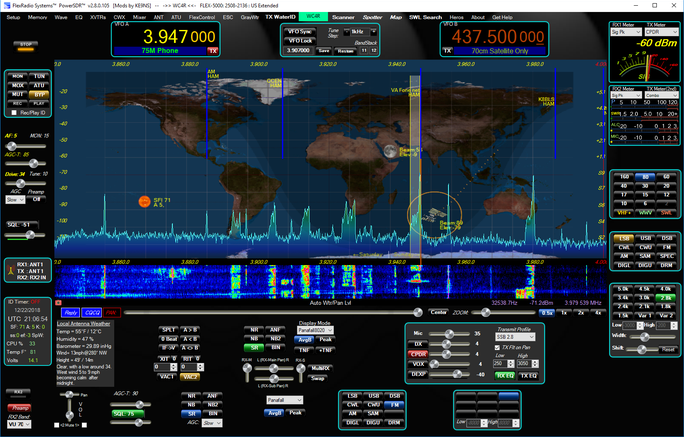This screenshot has width=684, height=437.
Task: Open the TX Meter CPDR dropdown
Action: [661, 32]
